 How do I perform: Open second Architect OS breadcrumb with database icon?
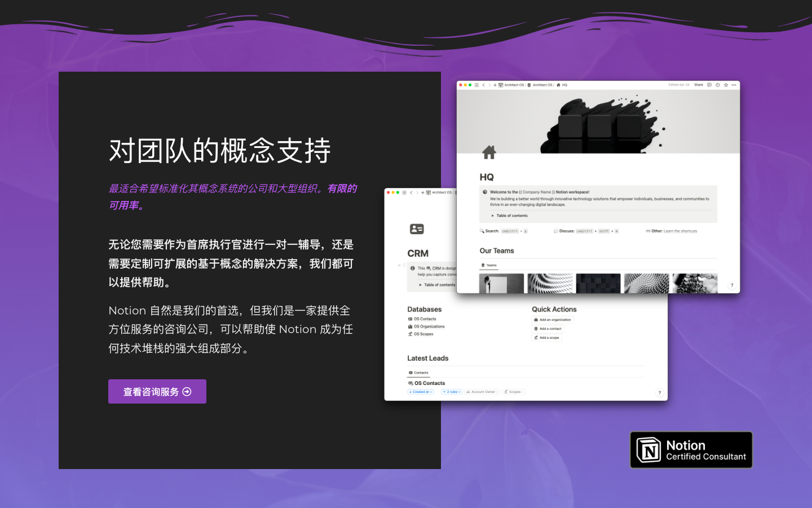coord(540,85)
